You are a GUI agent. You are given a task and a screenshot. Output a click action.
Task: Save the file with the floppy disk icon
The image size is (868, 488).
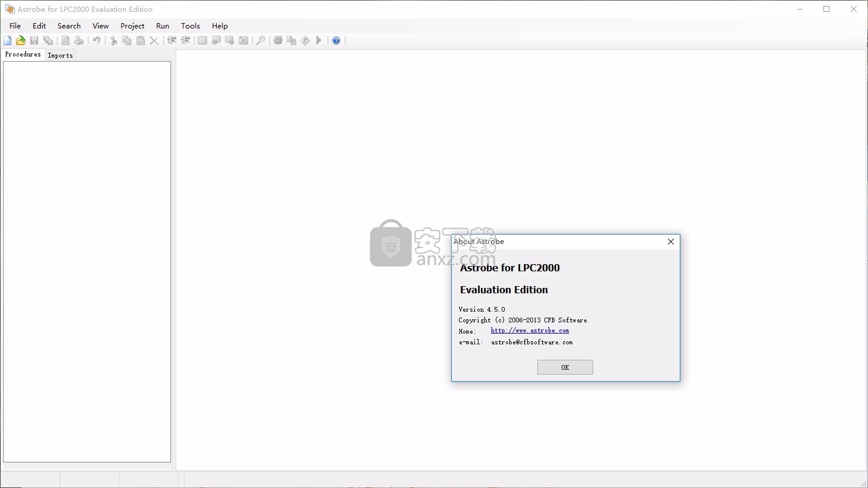[x=34, y=40]
